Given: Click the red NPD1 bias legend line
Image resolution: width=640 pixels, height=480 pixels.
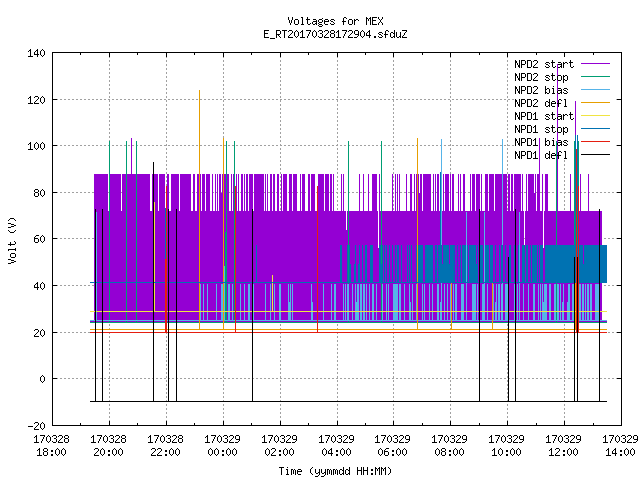Looking at the screenshot, I should coord(596,142).
